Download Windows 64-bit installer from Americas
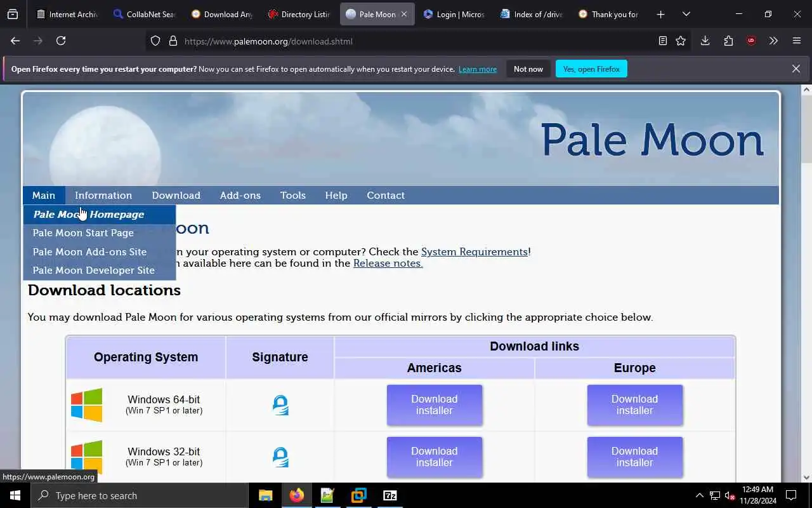The width and height of the screenshot is (812, 508). pos(435,405)
